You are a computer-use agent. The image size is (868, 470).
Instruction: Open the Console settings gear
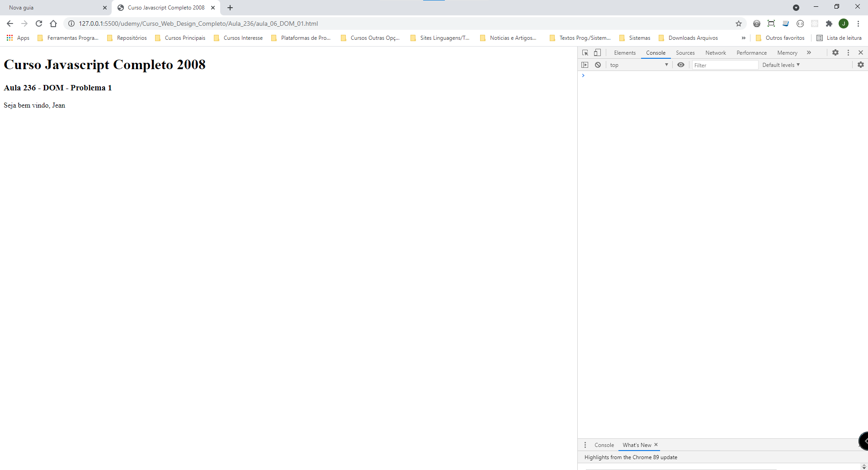(861, 65)
